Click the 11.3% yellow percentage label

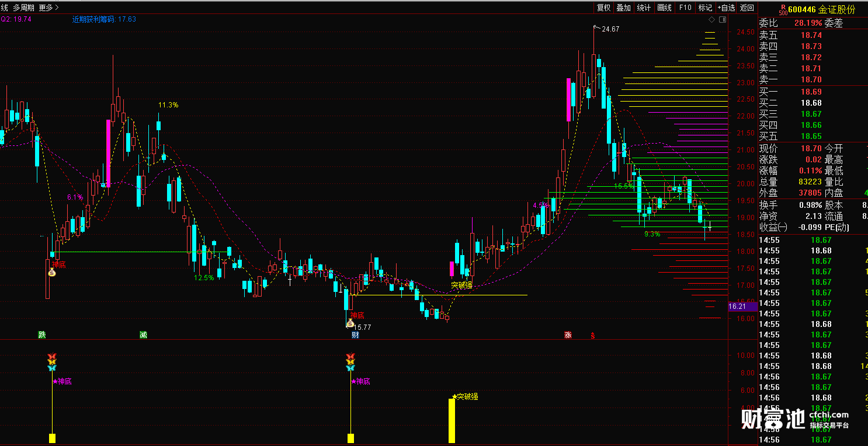(168, 105)
